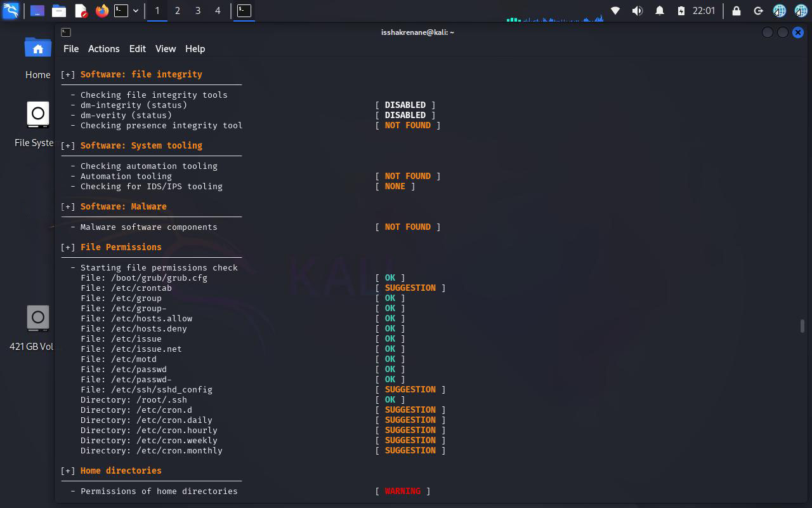Open the notifications bell
The image size is (812, 508).
(x=659, y=11)
